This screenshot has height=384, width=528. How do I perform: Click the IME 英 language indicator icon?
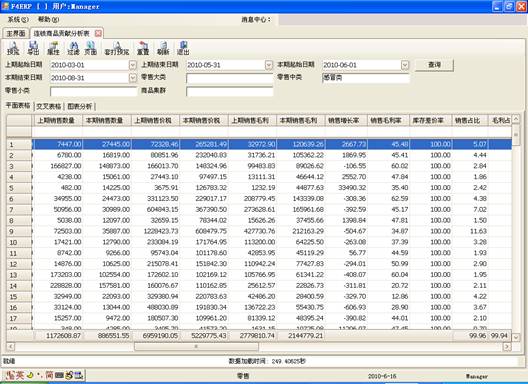pyautogui.click(x=20, y=375)
